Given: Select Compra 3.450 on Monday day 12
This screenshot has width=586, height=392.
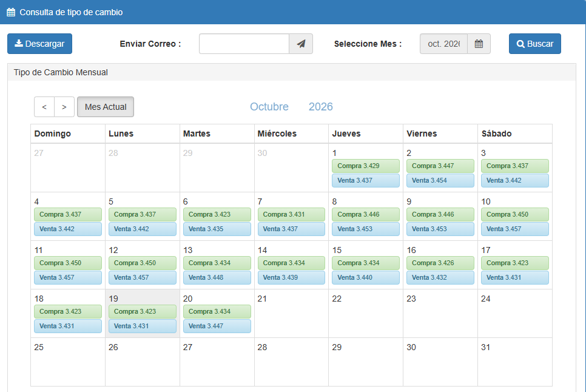Looking at the screenshot, I should coord(143,263).
